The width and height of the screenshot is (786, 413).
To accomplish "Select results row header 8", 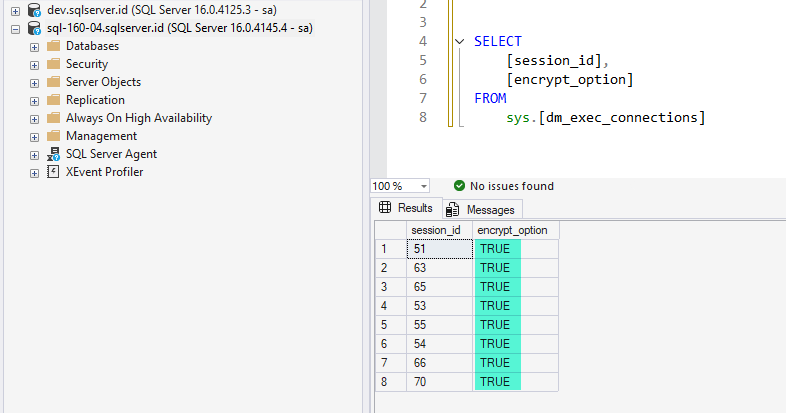I will pyautogui.click(x=391, y=382).
